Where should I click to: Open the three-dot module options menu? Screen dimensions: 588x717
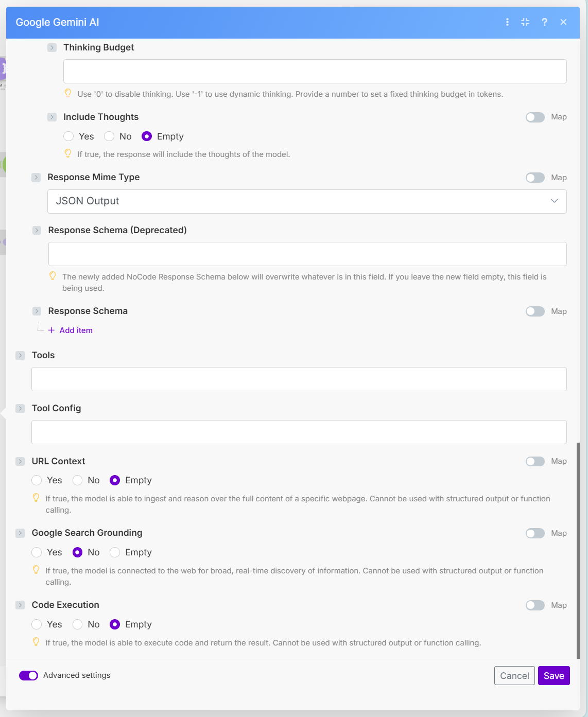pos(507,22)
